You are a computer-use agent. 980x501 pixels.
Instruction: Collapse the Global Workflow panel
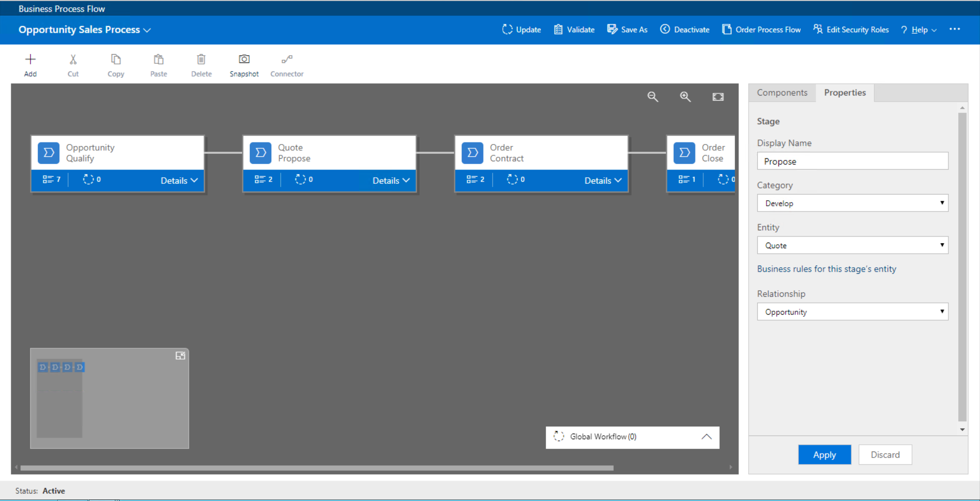click(x=707, y=437)
